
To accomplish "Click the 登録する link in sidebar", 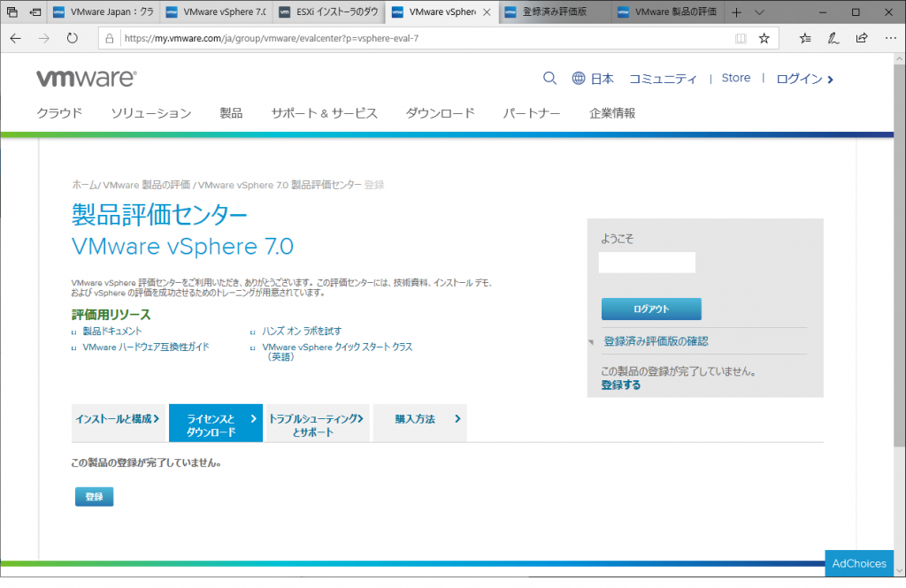I will pyautogui.click(x=620, y=386).
